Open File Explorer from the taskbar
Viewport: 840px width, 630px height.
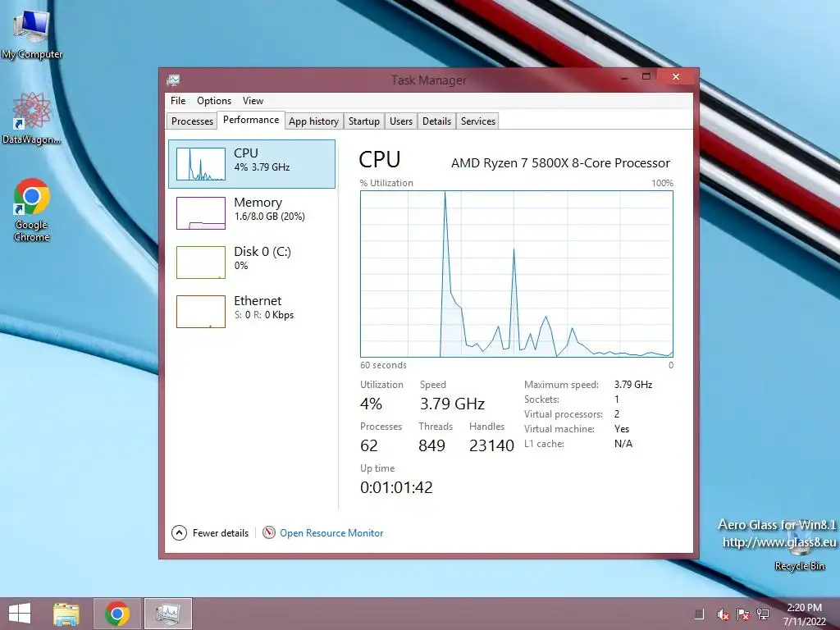66,614
